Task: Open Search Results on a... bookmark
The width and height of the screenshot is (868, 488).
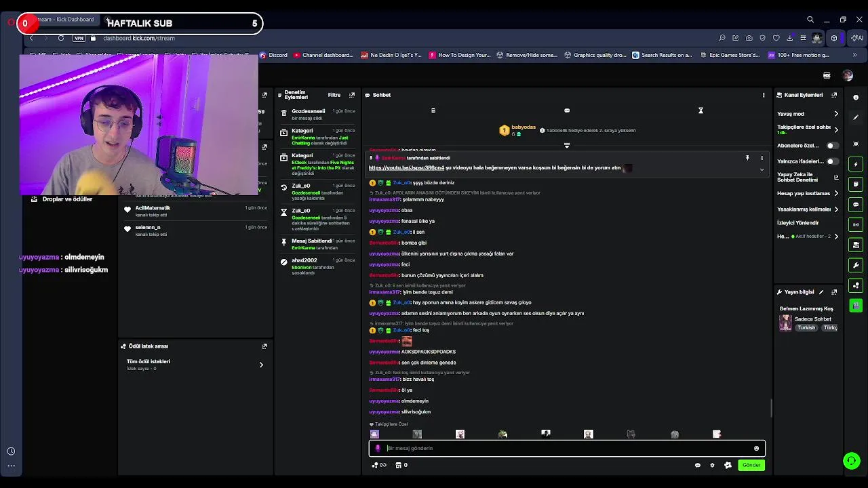Action: click(x=662, y=55)
